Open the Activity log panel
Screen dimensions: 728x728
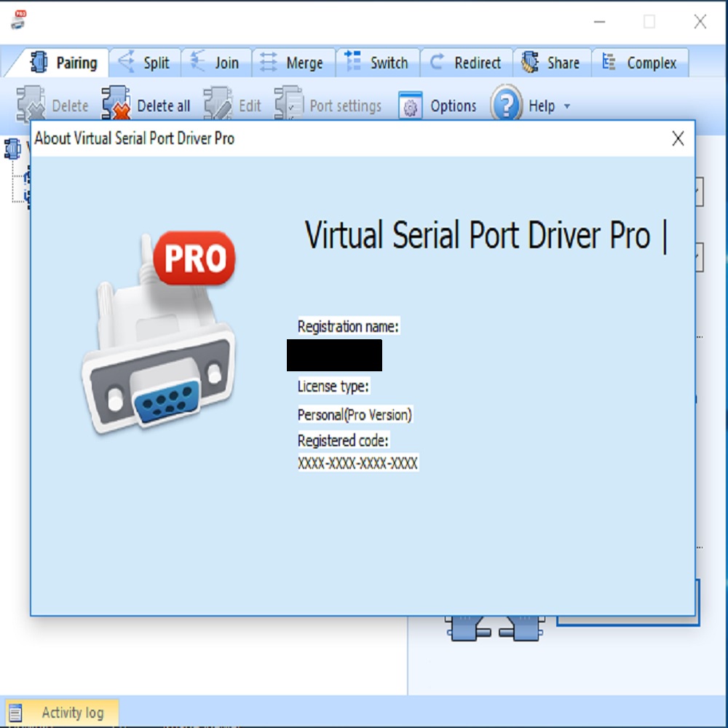click(x=60, y=712)
